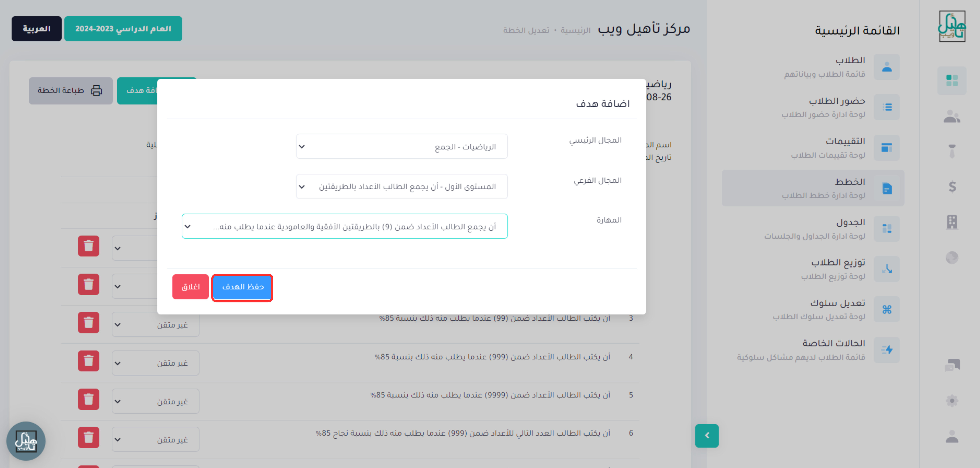
Task: Open المجال الرئيسي dropdown (الرياضيات - الجمع)
Action: [x=401, y=147]
